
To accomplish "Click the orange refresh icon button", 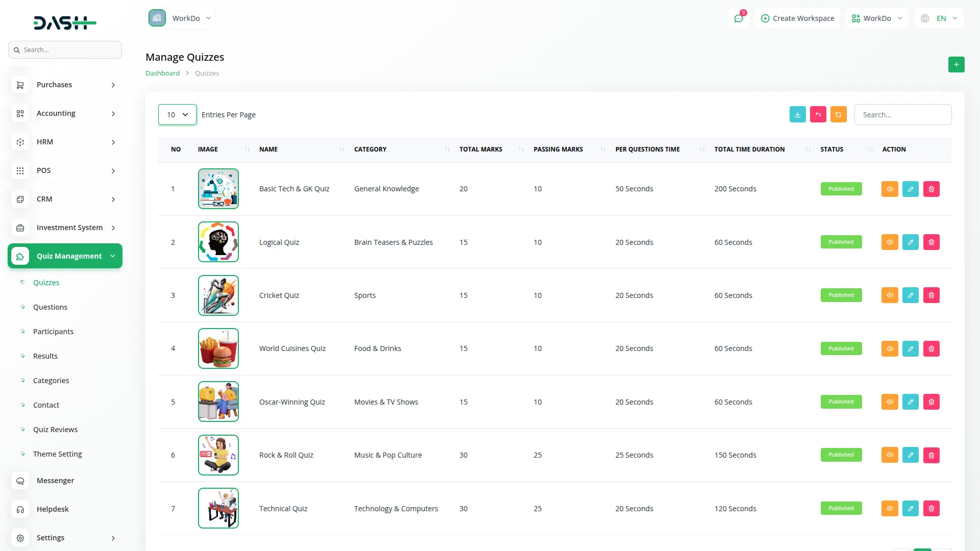I will pos(838,115).
